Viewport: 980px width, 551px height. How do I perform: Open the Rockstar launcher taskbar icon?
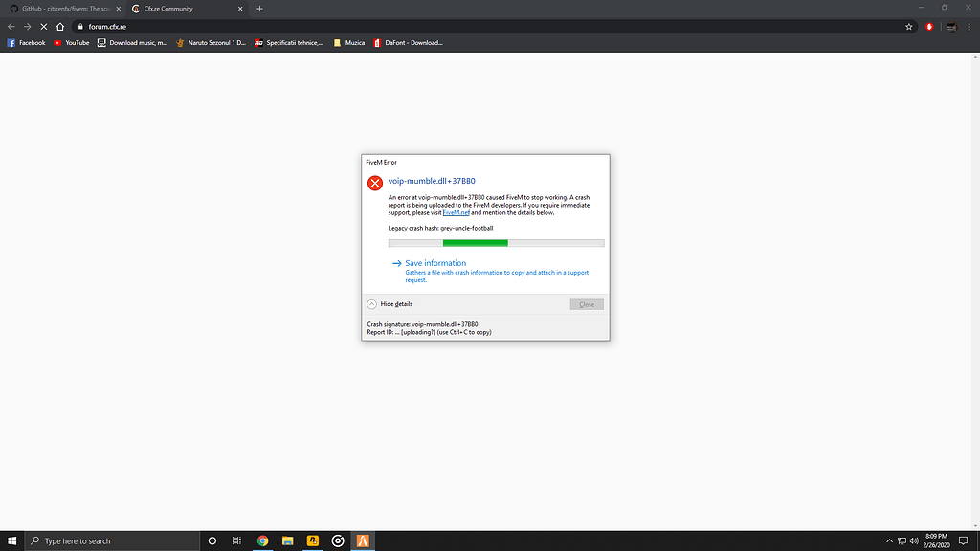coord(312,540)
